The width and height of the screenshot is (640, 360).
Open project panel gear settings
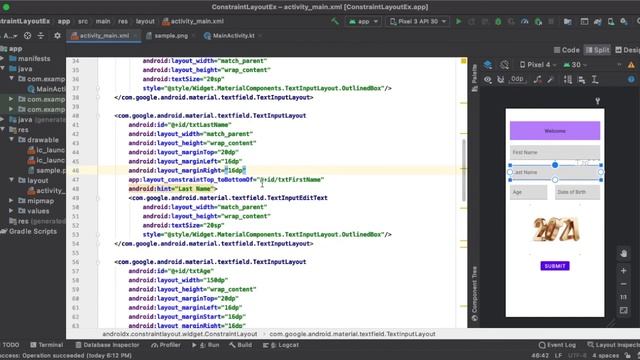tap(57, 36)
